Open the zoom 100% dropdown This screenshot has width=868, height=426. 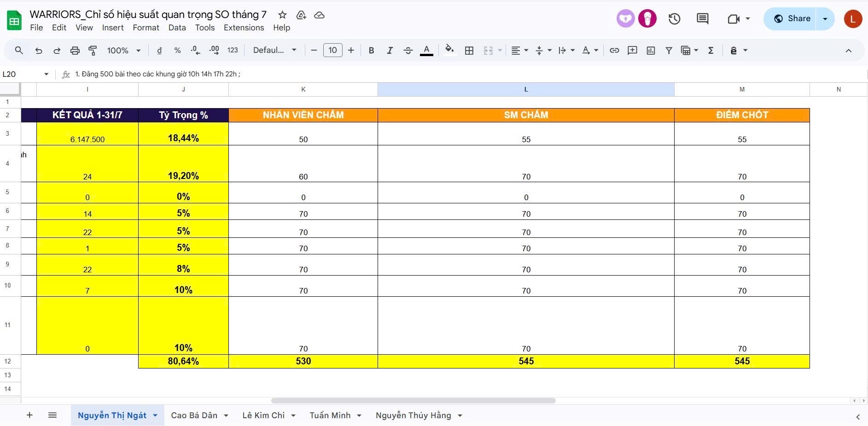[x=123, y=51]
